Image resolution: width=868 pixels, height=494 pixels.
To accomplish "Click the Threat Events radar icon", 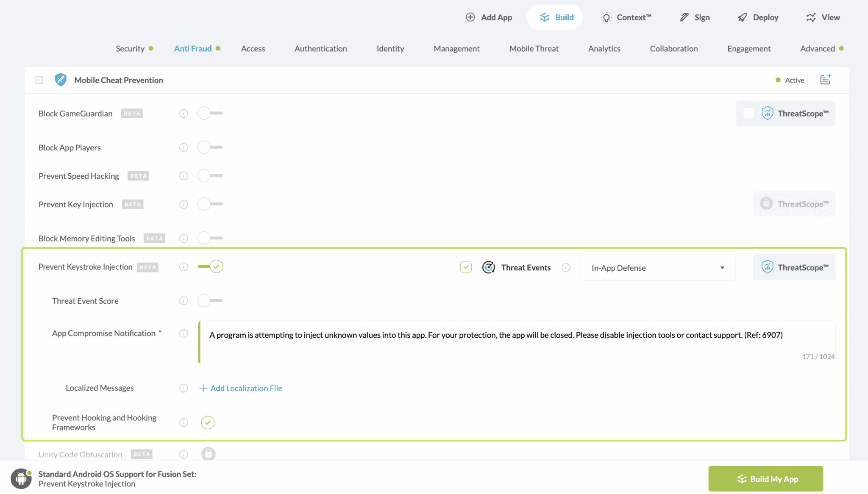I will [x=488, y=267].
